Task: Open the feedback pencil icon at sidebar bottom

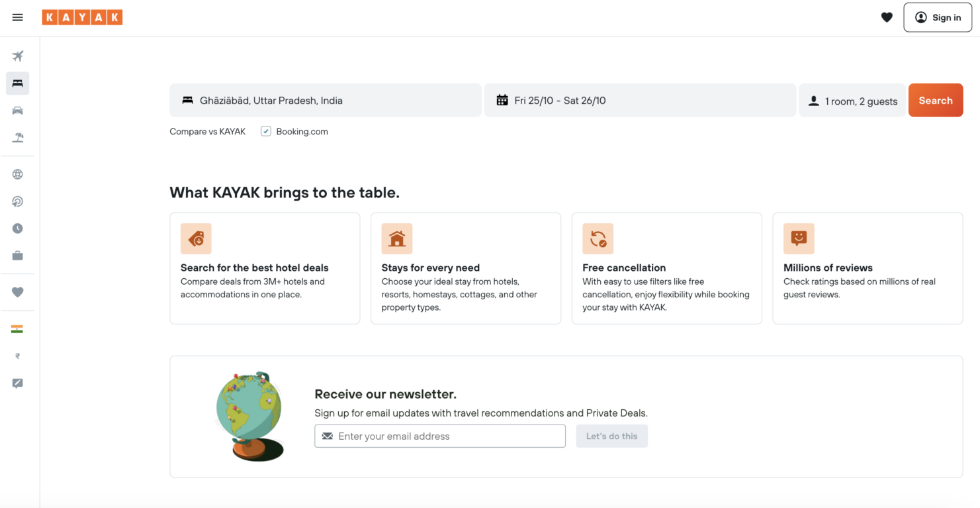Action: 18,382
